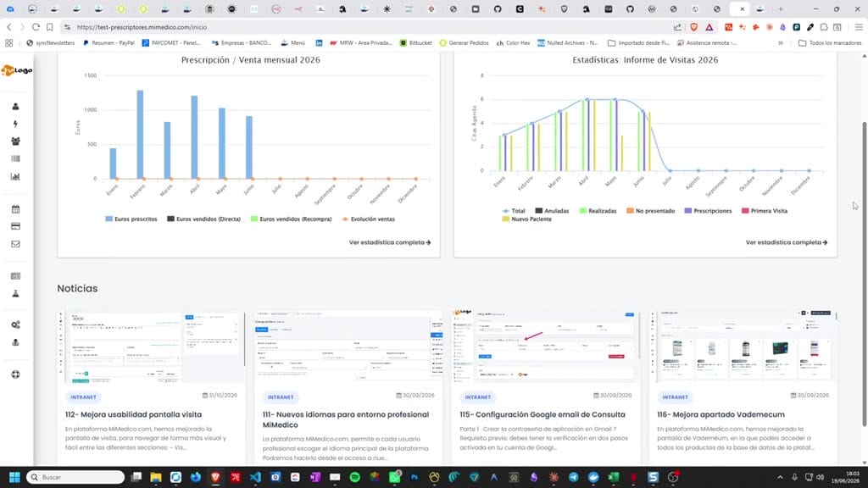The image size is (868, 488).
Task: Open the envelope mail sidebar icon
Action: click(x=15, y=244)
